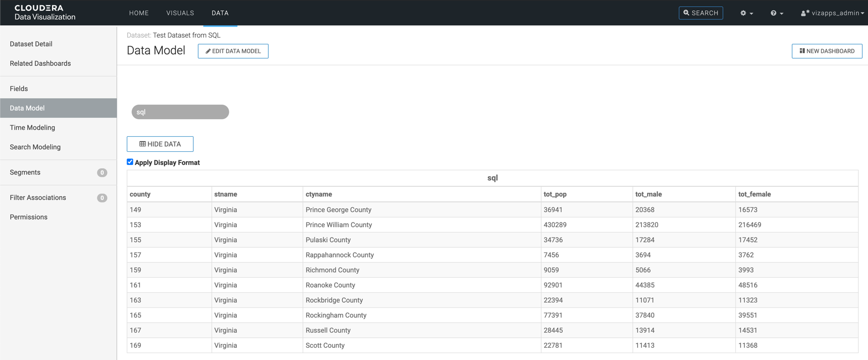Open Dataset Detail in sidebar
The width and height of the screenshot is (868, 360).
point(31,44)
